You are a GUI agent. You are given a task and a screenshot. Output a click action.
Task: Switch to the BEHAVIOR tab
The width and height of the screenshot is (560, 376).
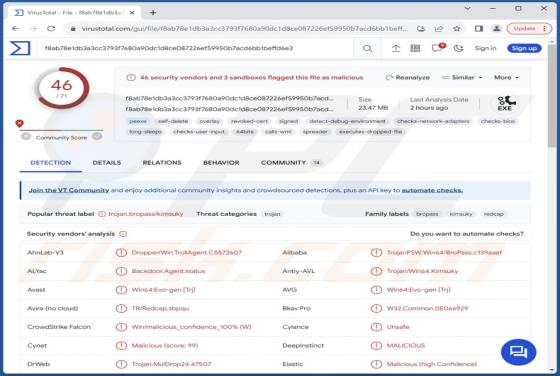(x=221, y=163)
